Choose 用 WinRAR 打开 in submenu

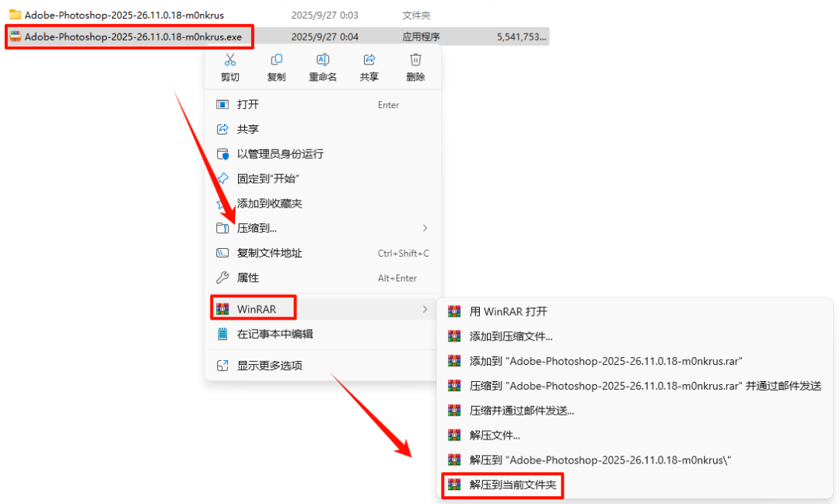635,312
